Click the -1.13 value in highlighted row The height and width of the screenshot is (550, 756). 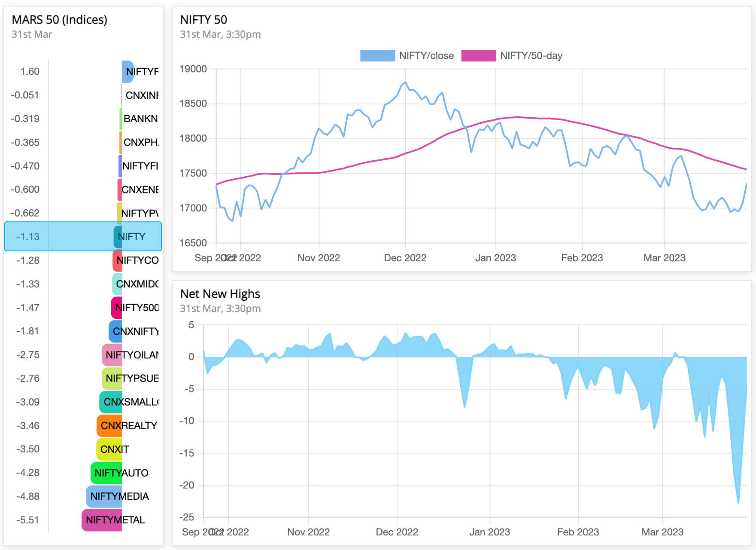click(28, 237)
